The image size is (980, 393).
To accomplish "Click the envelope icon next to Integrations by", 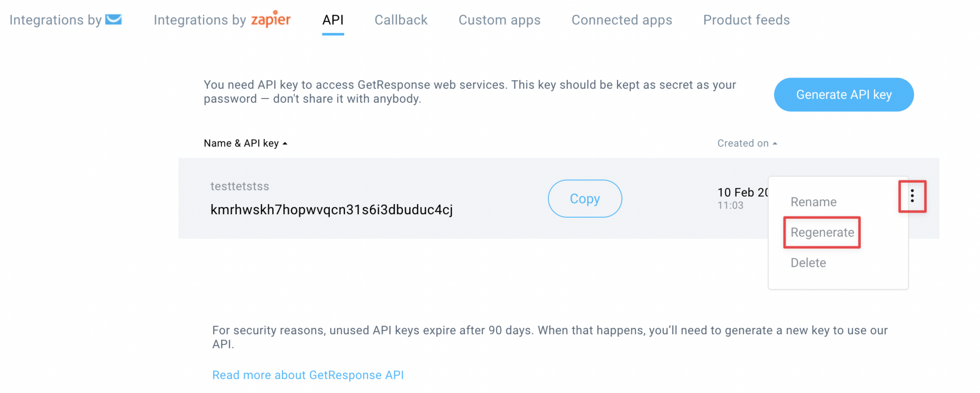I will tap(114, 19).
